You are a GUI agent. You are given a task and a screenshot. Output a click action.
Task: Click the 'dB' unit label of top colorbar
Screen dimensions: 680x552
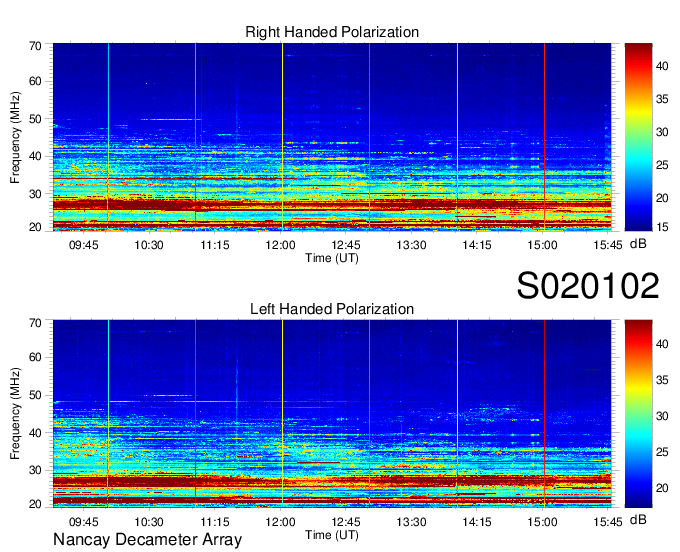coord(638,244)
